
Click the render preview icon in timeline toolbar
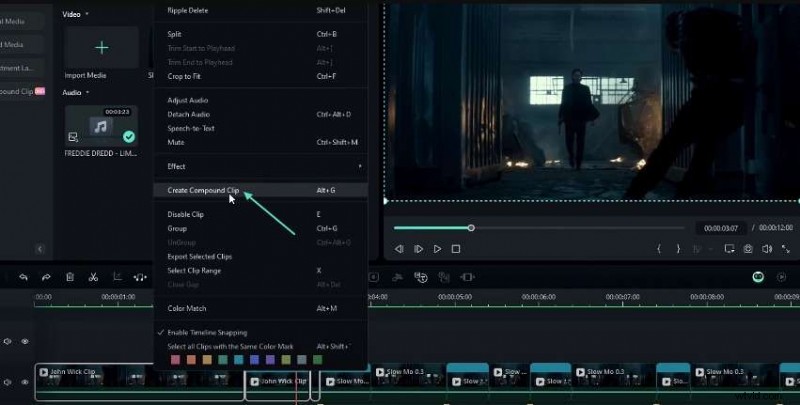781,277
